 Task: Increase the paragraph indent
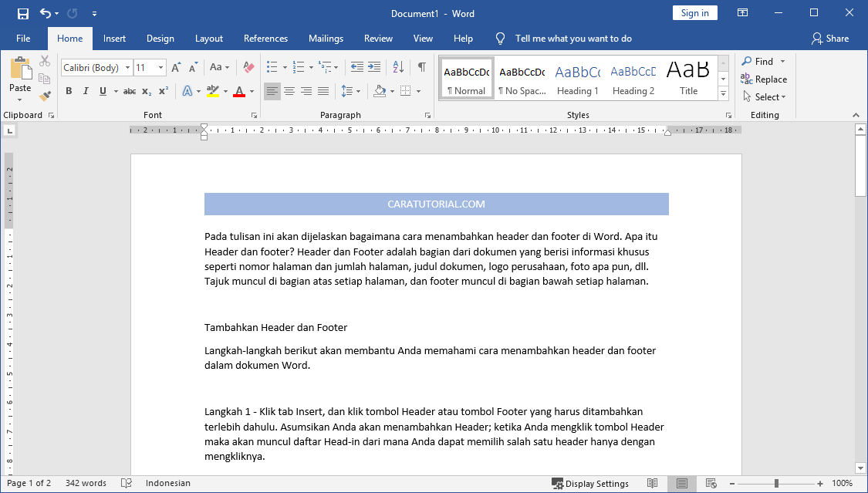coord(374,67)
